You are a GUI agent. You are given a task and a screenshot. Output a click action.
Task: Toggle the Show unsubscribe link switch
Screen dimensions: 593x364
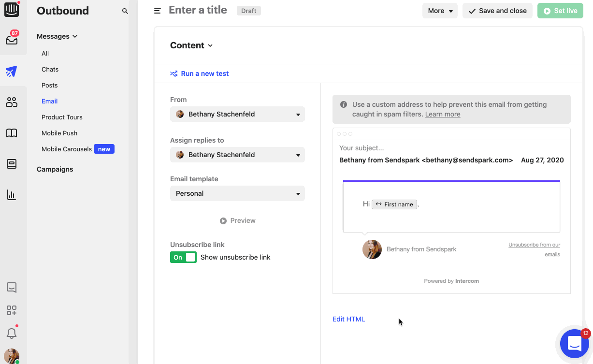pos(183,257)
